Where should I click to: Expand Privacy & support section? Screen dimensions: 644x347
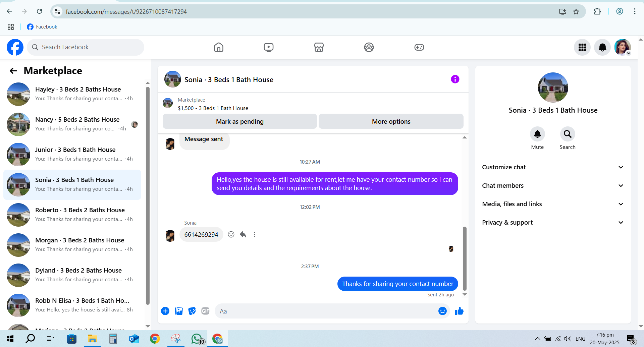(x=553, y=222)
